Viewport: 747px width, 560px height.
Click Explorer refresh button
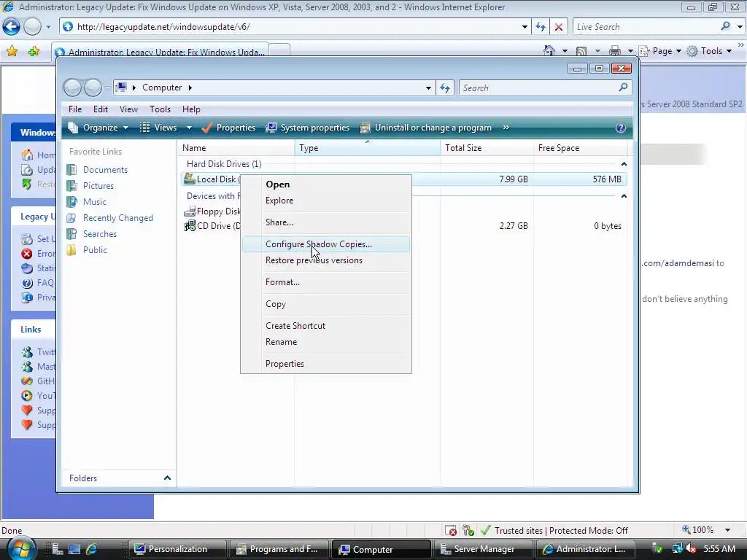coord(445,87)
